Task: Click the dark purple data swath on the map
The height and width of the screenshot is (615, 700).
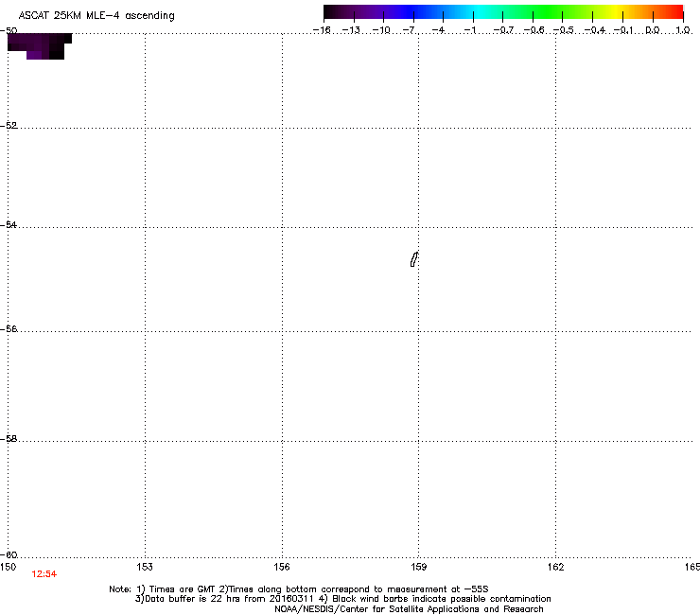Action: 40,46
